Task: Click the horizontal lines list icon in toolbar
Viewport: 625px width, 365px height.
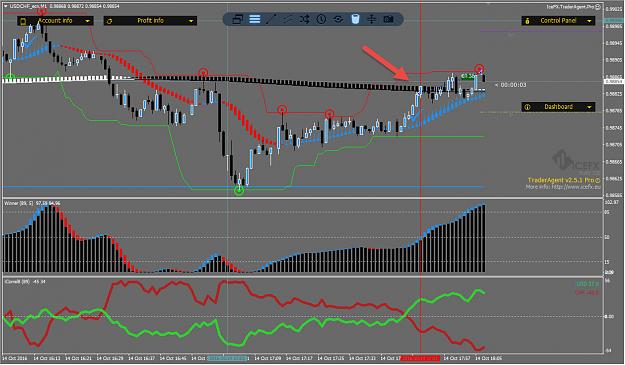Action: [x=255, y=19]
